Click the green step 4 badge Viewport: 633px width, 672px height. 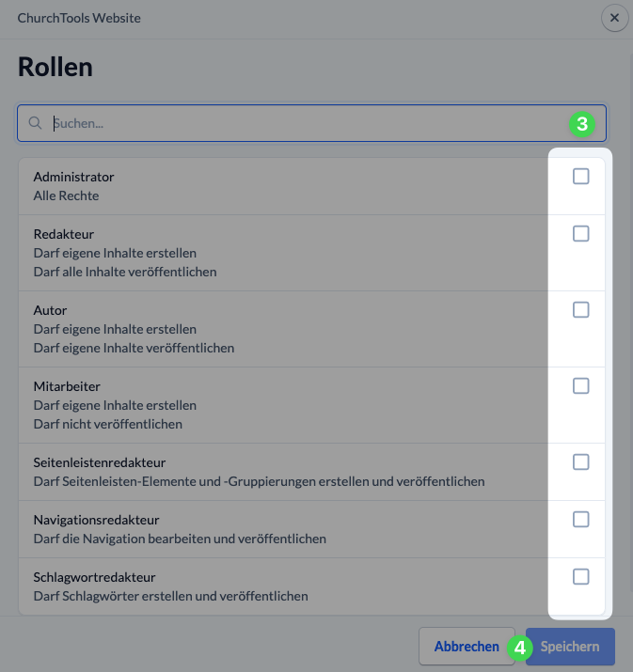tap(520, 647)
